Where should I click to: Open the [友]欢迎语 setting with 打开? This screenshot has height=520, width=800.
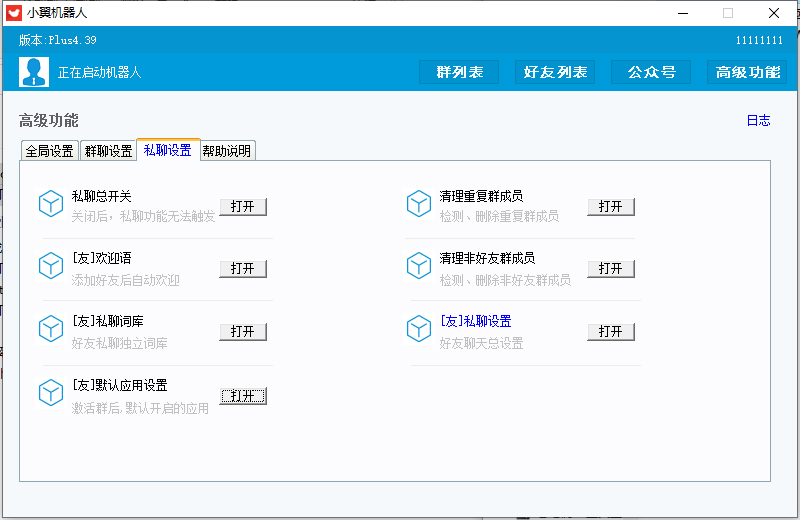click(x=243, y=269)
